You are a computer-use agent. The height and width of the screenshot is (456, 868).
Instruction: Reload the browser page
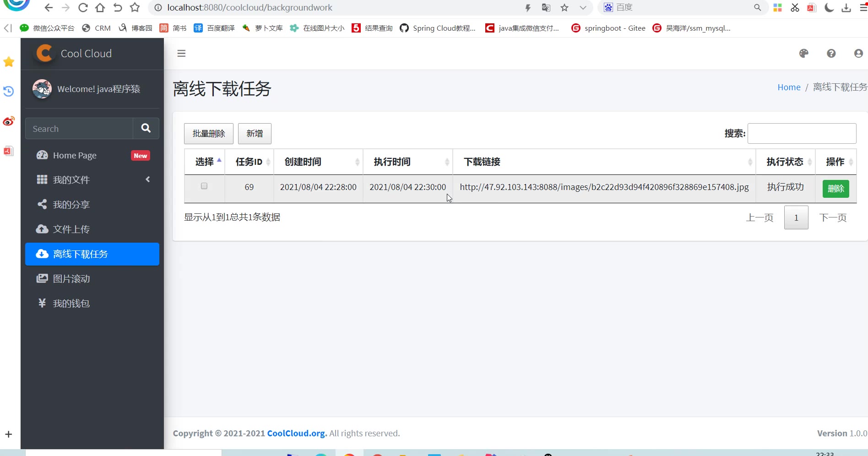(x=83, y=8)
